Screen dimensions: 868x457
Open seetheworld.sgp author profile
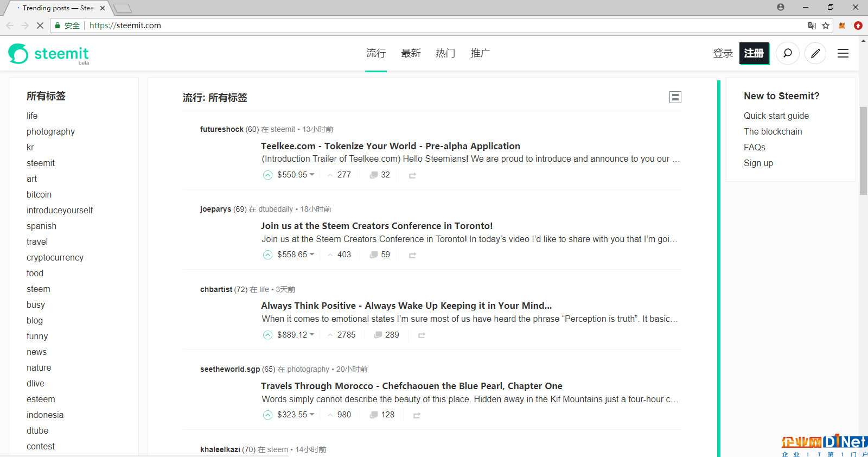point(230,369)
